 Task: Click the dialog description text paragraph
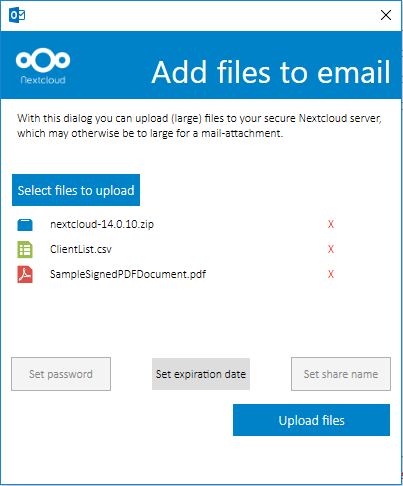coord(199,126)
